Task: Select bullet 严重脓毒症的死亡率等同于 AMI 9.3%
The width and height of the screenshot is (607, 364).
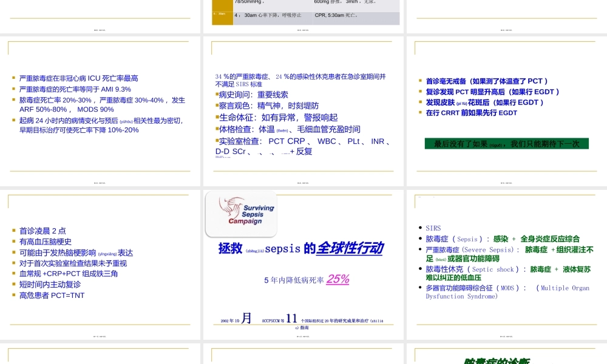Action: click(x=75, y=89)
